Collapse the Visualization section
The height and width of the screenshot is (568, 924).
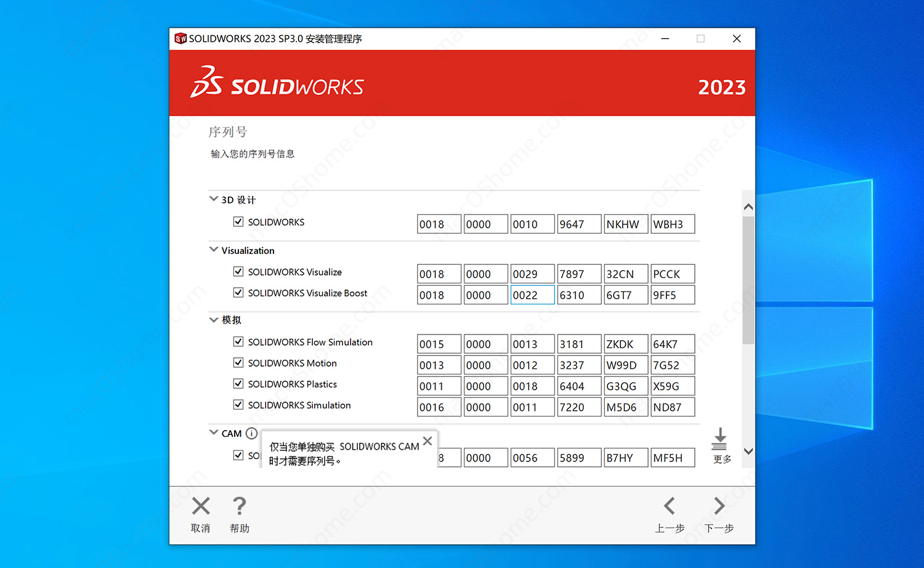coord(214,250)
